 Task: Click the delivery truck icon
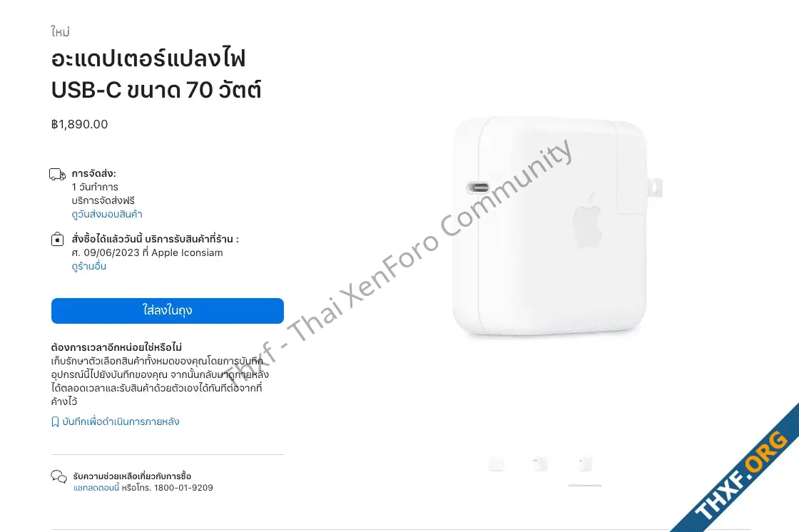tap(57, 175)
